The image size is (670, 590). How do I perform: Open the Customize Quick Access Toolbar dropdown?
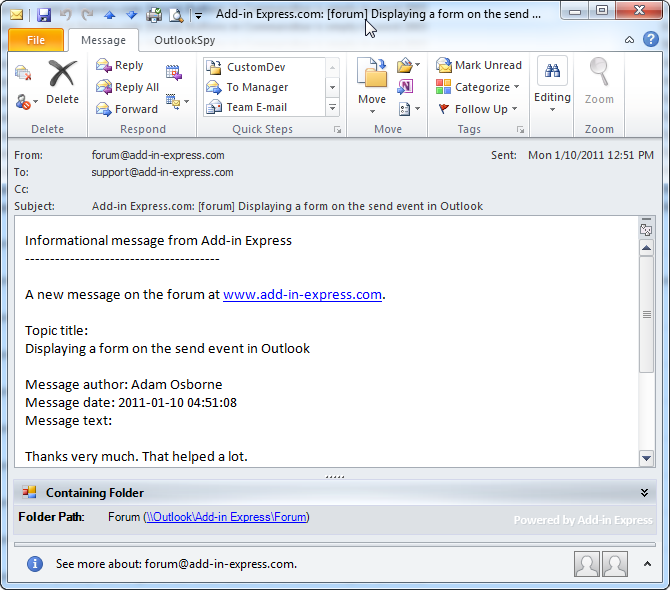198,16
